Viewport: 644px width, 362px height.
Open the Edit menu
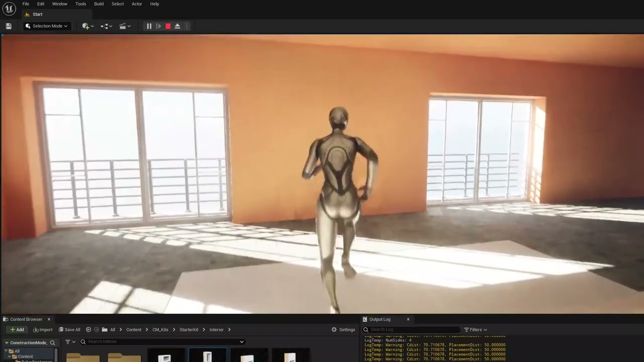[x=41, y=4]
